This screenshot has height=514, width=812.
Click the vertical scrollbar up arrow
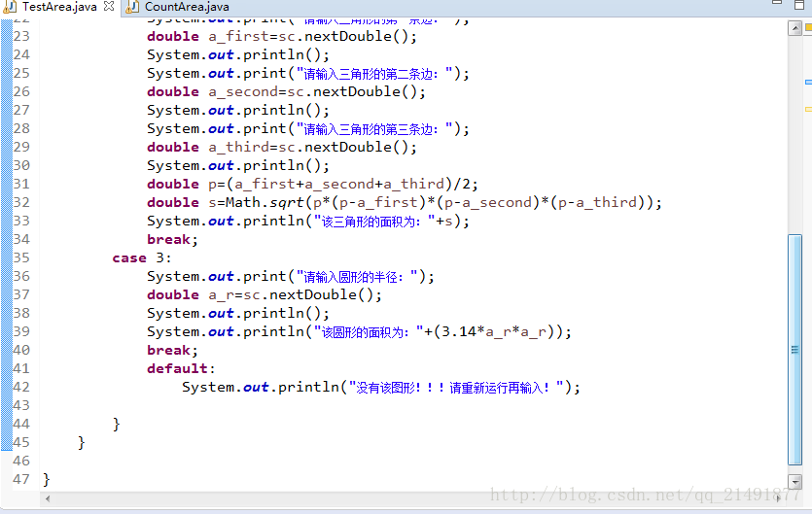pos(794,28)
